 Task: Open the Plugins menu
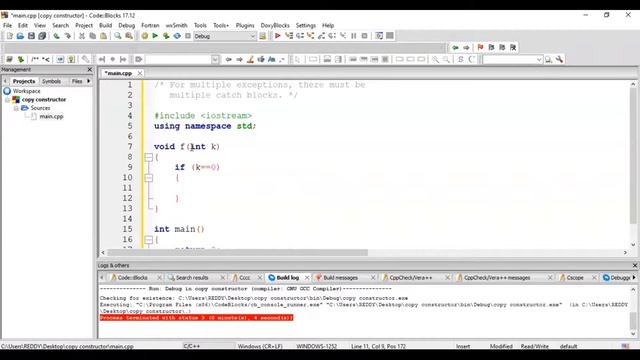point(245,25)
